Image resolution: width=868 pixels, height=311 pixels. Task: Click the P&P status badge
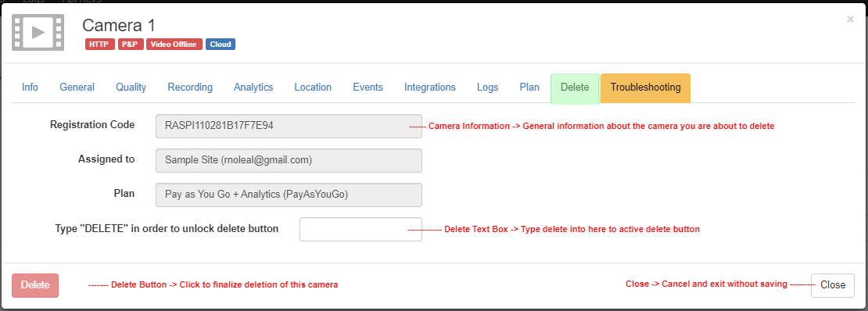pos(131,45)
